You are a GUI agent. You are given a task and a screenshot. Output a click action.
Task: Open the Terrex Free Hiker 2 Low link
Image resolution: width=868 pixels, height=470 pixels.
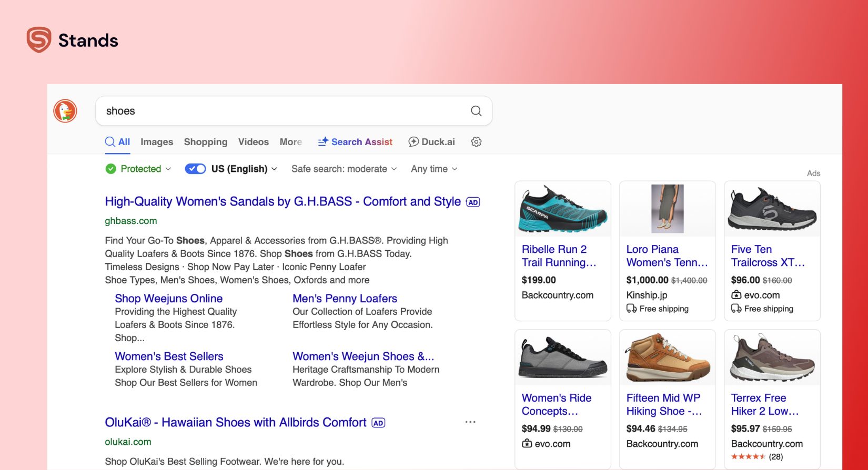pos(765,404)
